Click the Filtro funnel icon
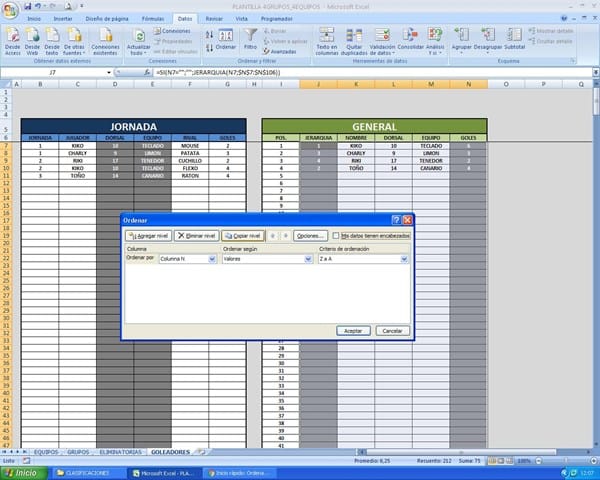The width and height of the screenshot is (600, 480). click(251, 38)
